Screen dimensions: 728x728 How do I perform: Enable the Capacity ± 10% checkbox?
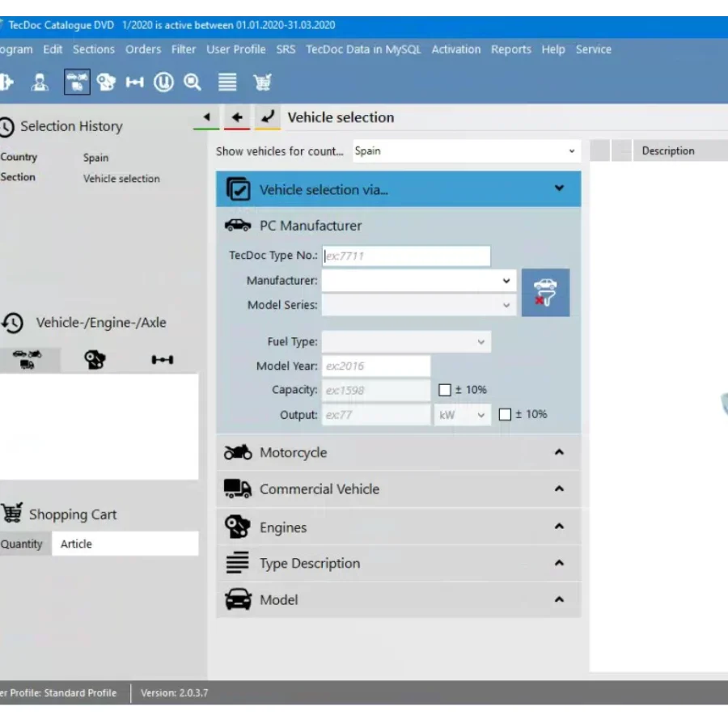click(x=444, y=390)
